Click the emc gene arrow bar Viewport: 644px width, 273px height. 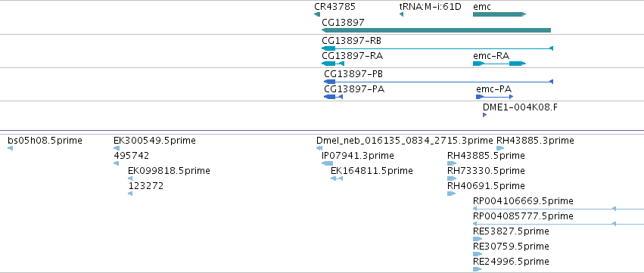point(499,14)
